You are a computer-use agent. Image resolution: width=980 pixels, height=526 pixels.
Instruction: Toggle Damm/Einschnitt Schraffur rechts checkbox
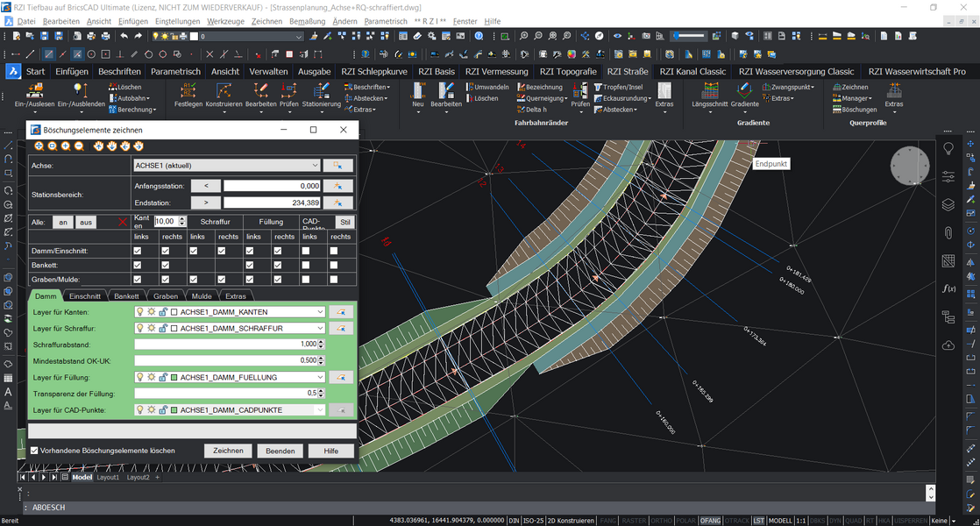click(221, 251)
